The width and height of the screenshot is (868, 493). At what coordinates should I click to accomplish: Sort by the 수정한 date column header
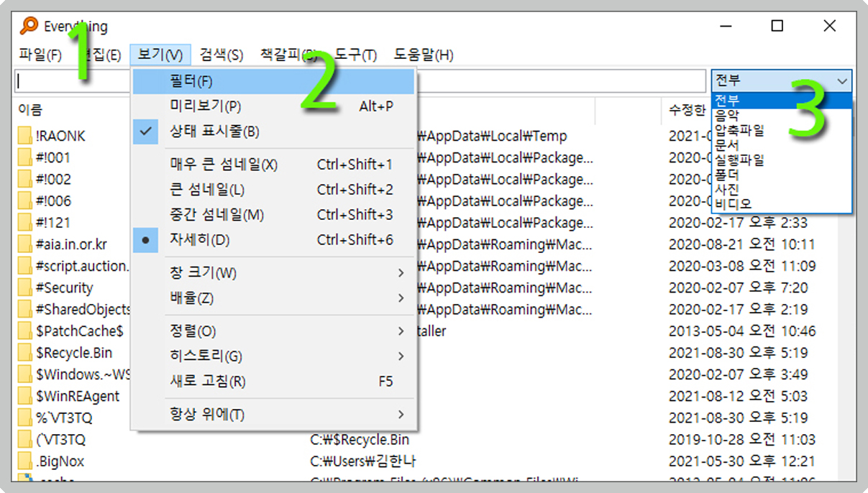(x=688, y=110)
